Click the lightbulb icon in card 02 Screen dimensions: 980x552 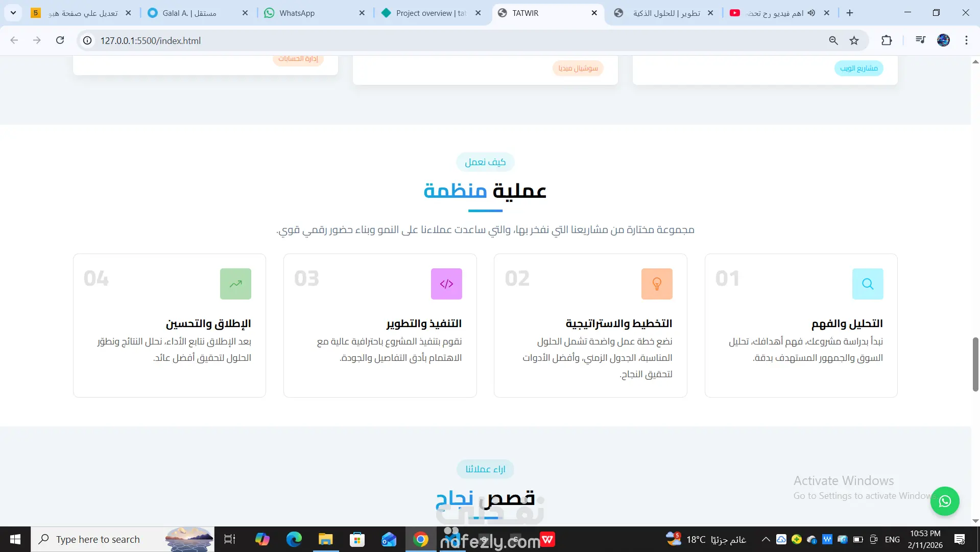pyautogui.click(x=657, y=284)
